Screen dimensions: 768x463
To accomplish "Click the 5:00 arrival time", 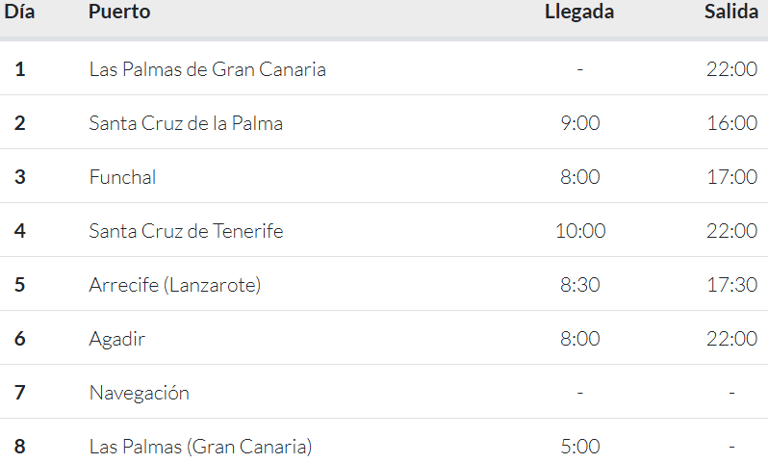I will click(580, 446).
